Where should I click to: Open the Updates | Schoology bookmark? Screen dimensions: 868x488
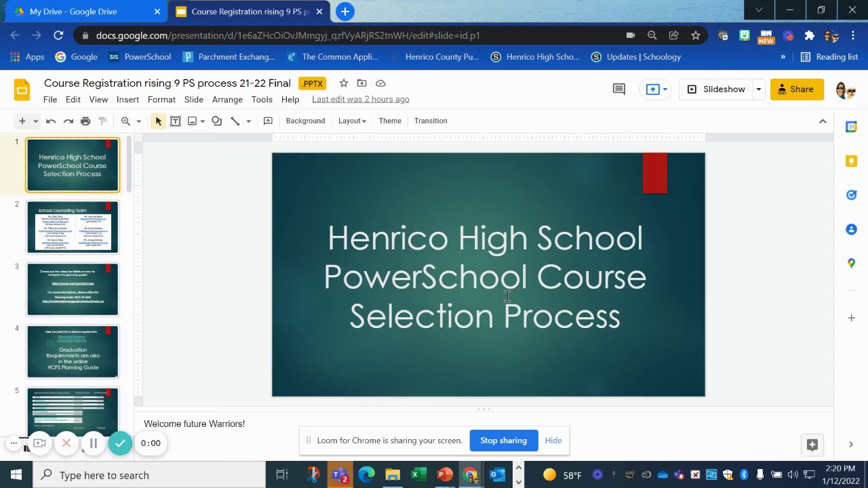(635, 57)
